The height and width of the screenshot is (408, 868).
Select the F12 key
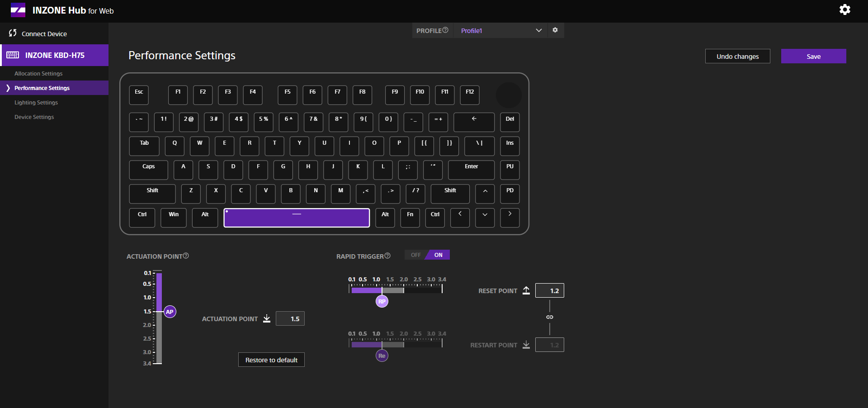470,95
